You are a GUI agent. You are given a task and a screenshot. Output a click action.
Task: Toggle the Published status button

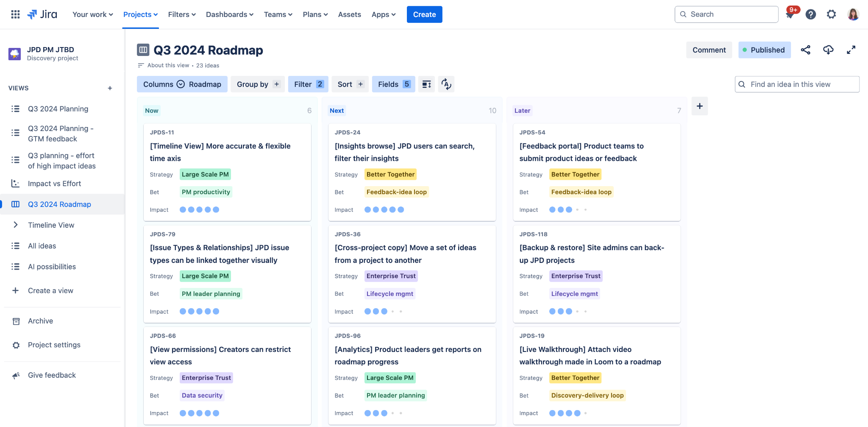click(764, 50)
